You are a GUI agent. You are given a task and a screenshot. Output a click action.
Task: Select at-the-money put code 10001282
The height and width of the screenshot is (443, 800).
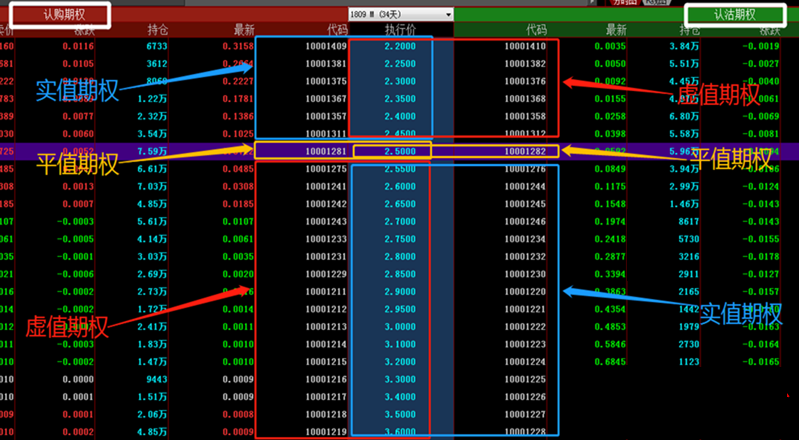pyautogui.click(x=525, y=152)
